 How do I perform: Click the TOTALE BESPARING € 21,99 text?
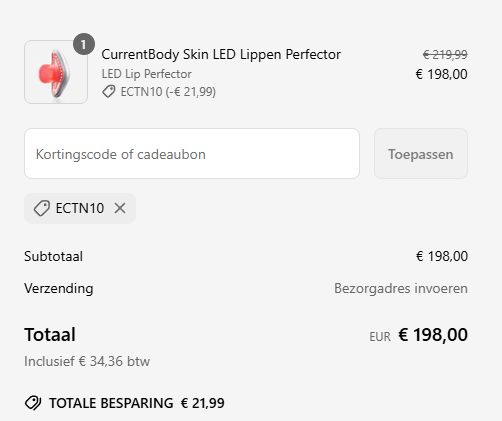coord(137,403)
